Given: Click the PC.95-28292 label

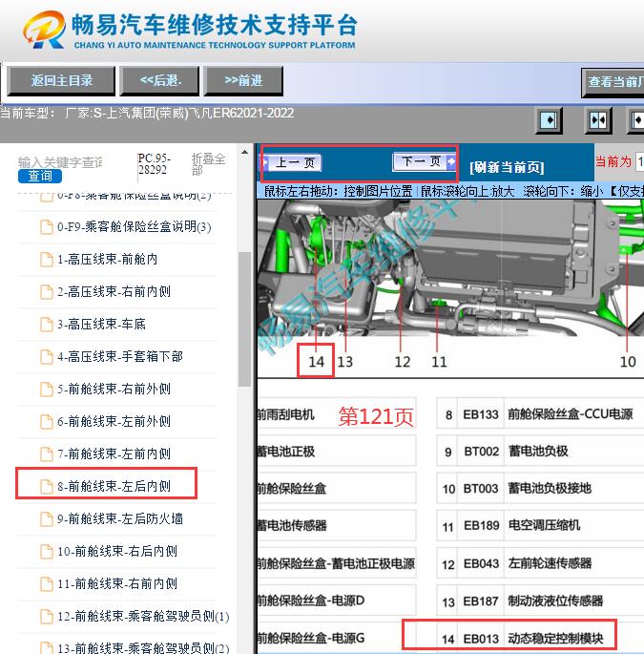Looking at the screenshot, I should (155, 164).
